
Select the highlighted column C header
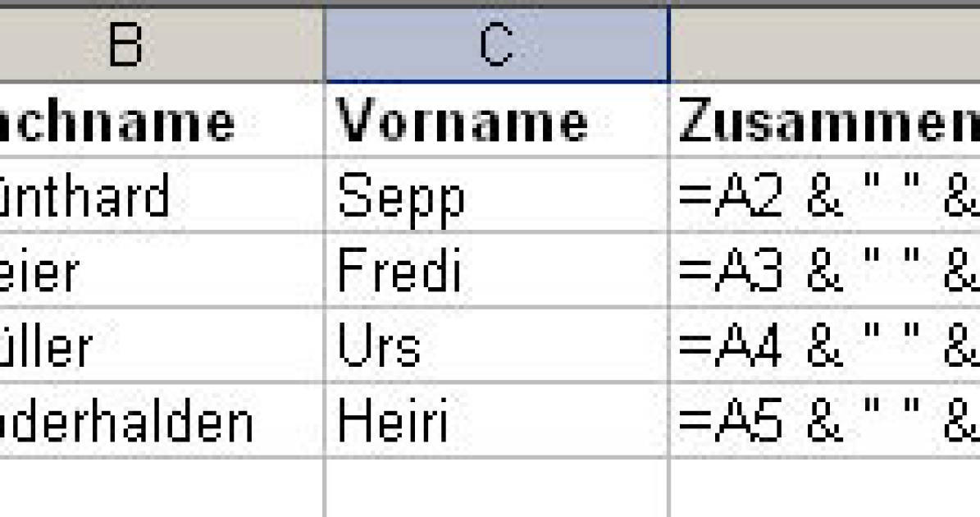click(x=497, y=44)
